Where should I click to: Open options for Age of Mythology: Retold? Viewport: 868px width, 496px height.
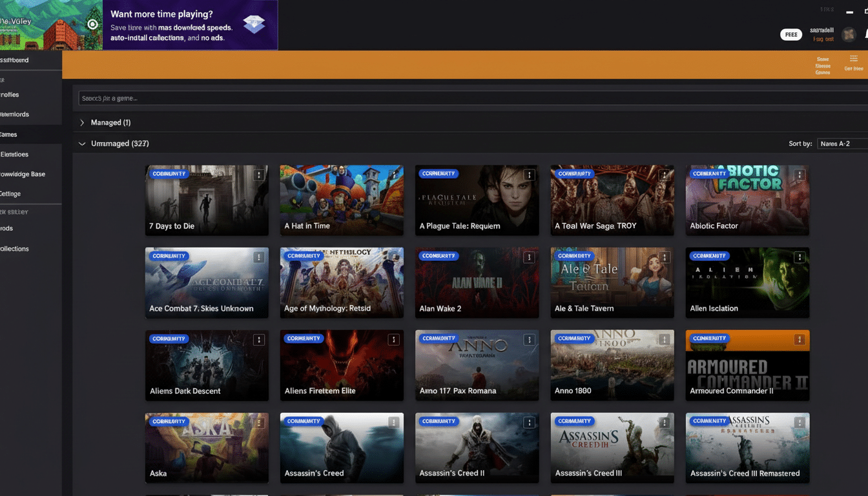(x=394, y=256)
